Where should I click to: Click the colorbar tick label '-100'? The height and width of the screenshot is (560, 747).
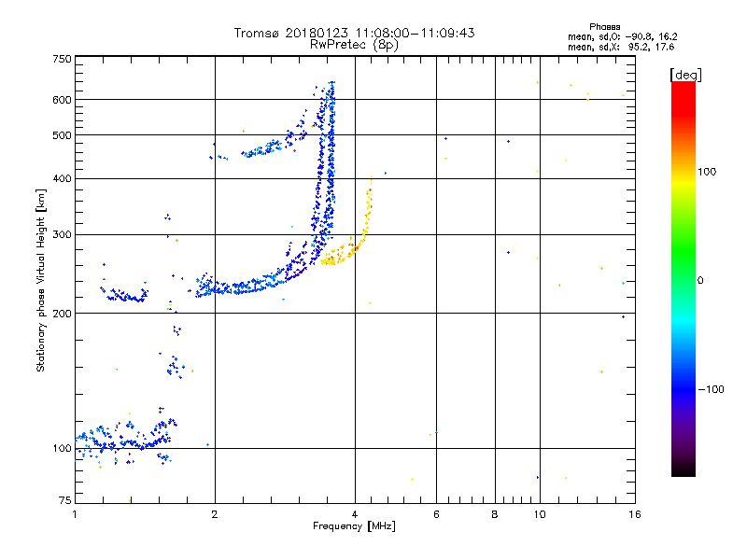(x=712, y=389)
